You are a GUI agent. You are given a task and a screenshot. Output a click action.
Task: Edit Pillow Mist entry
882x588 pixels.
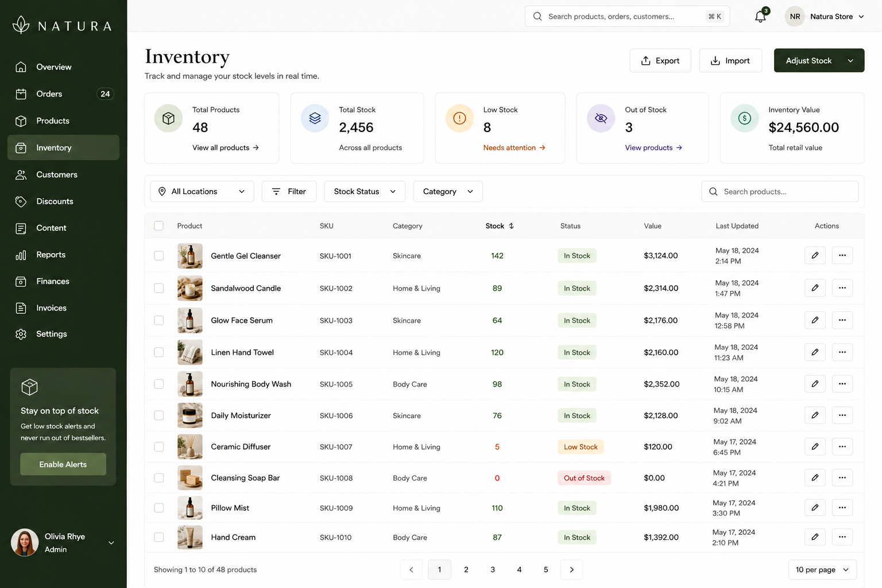click(x=815, y=508)
